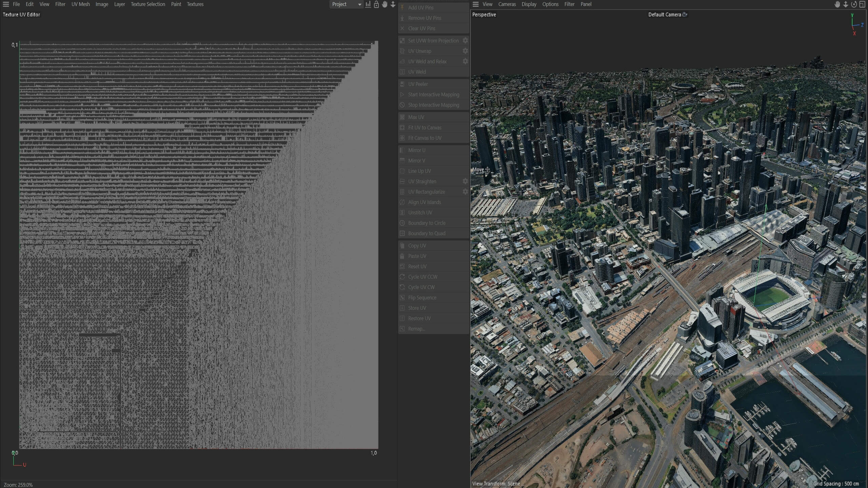Image resolution: width=868 pixels, height=488 pixels.
Task: Click the Remap... command
Action: click(434, 329)
